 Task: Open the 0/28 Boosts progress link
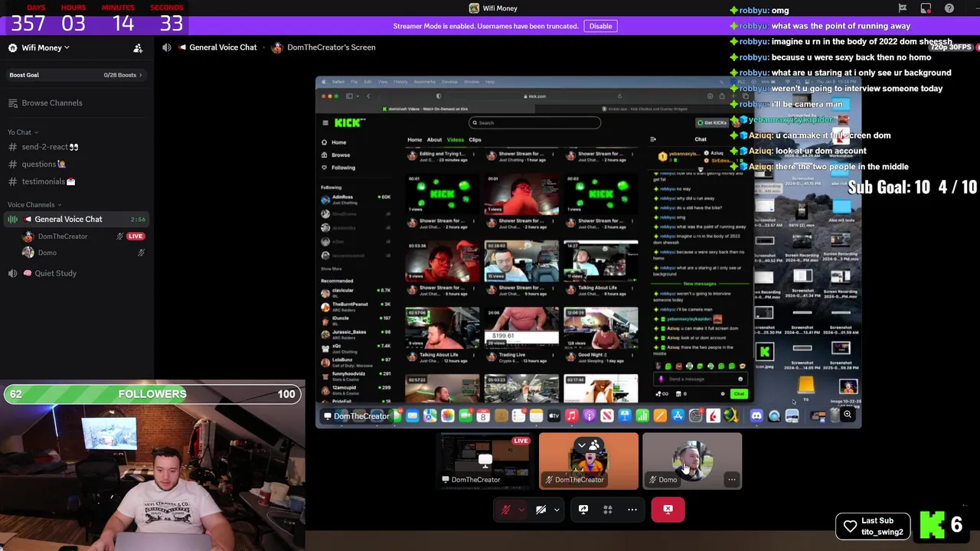tap(123, 75)
